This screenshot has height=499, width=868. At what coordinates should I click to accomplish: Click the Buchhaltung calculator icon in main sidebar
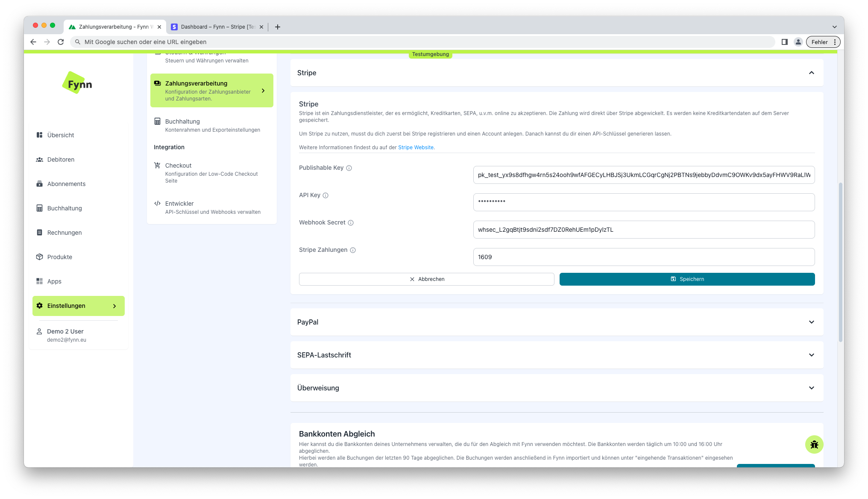[x=39, y=208]
